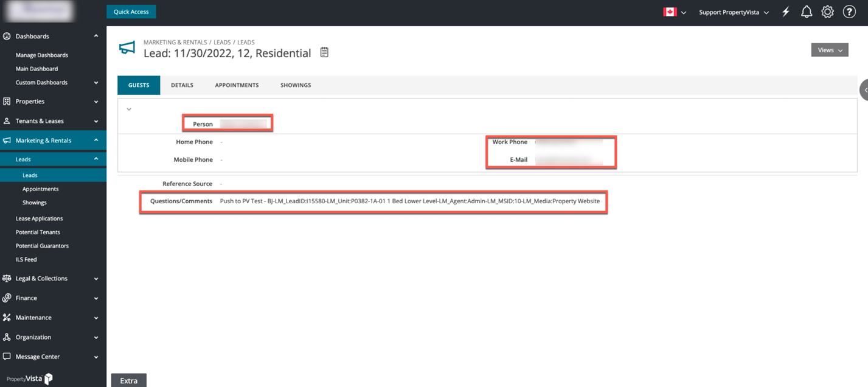Image resolution: width=868 pixels, height=387 pixels.
Task: Click the lightning bolt quick actions icon
Action: pos(785,12)
